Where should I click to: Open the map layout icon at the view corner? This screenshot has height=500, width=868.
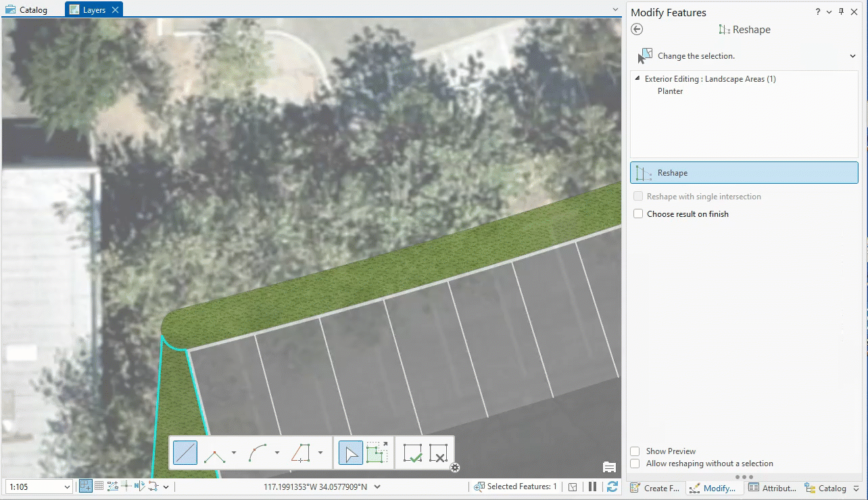(609, 468)
